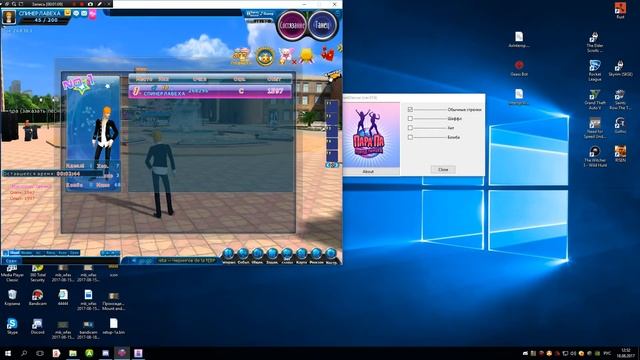Open the blue Танец round button
This screenshot has height=360, width=640.
coord(322,25)
